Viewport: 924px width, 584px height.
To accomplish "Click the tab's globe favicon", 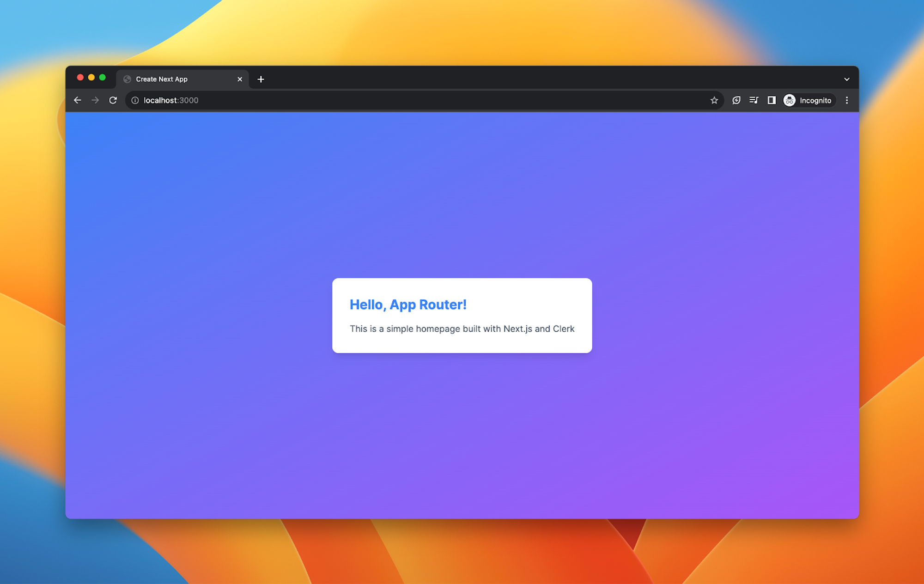I will 127,79.
